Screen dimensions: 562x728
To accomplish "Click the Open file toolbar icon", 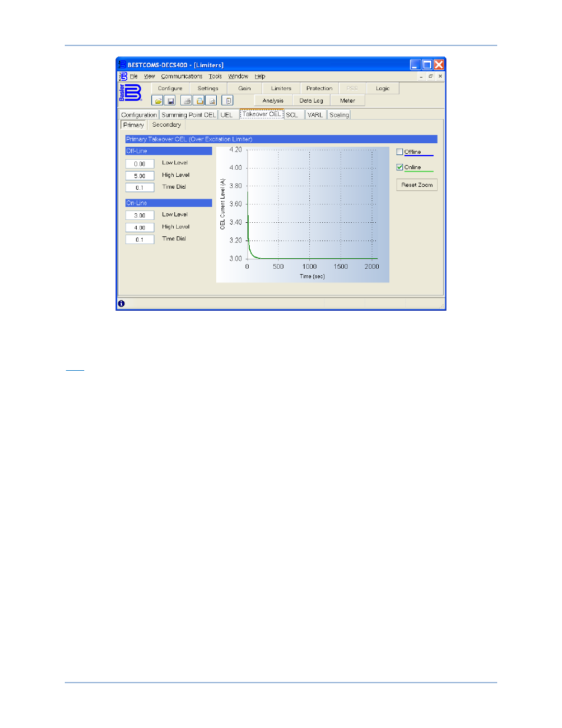I will click(x=158, y=101).
